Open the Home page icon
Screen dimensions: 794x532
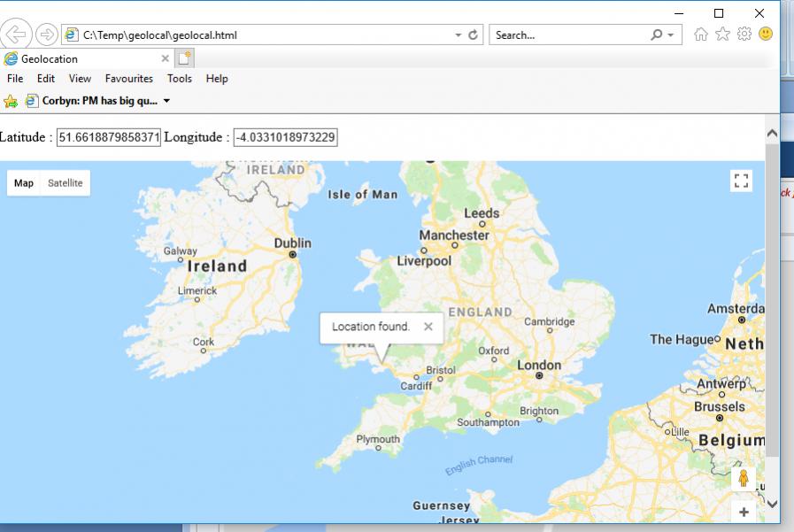pos(701,35)
